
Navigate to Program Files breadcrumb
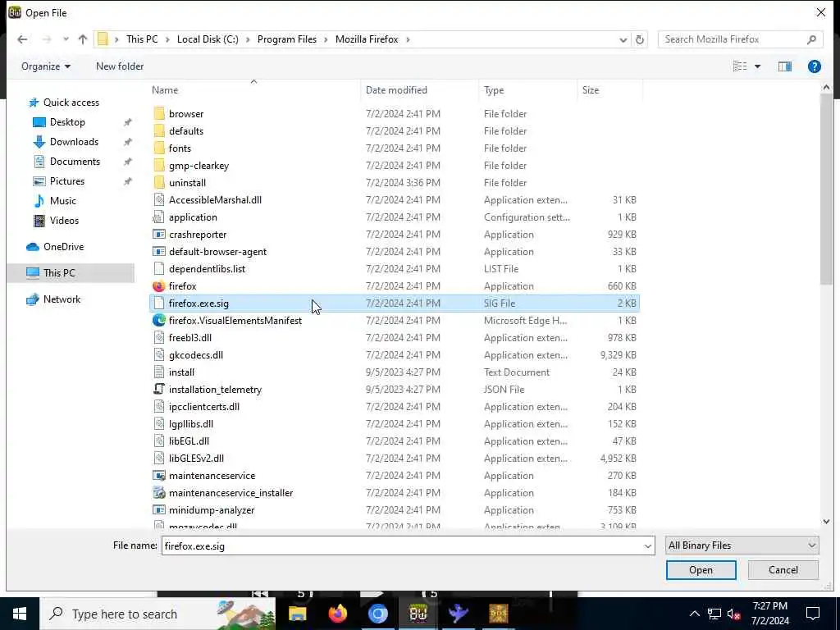(x=287, y=39)
